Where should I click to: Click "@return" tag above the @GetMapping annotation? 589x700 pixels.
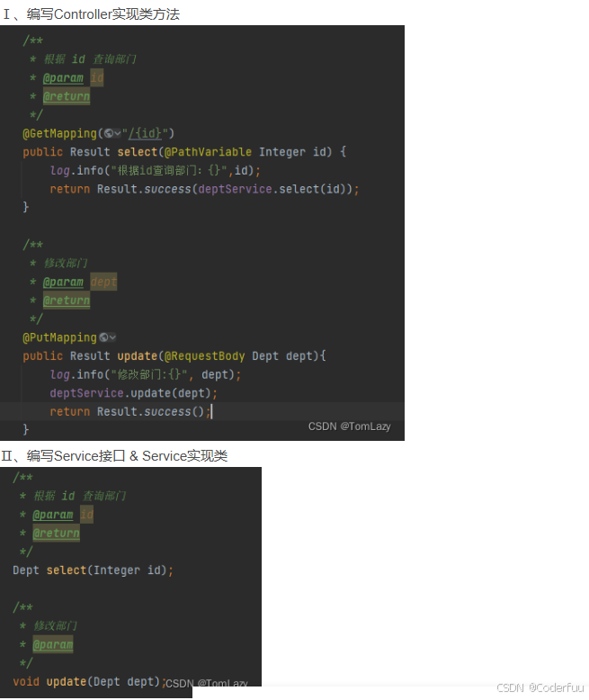pos(67,96)
